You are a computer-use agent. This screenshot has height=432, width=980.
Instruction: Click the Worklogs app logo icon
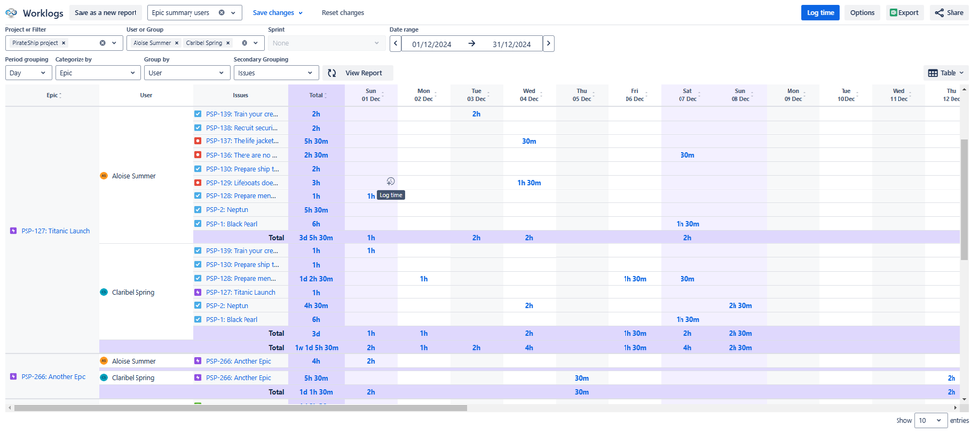coord(11,13)
